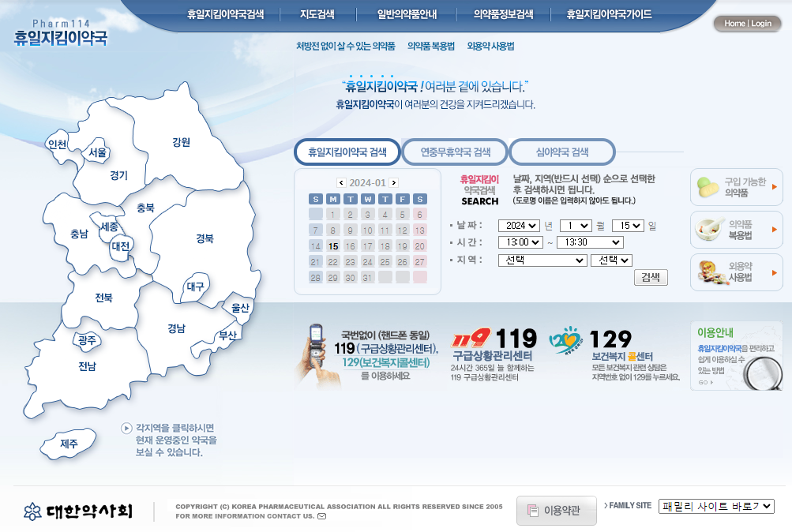Open the month dropdown showing 1
792x532 pixels.
576,226
